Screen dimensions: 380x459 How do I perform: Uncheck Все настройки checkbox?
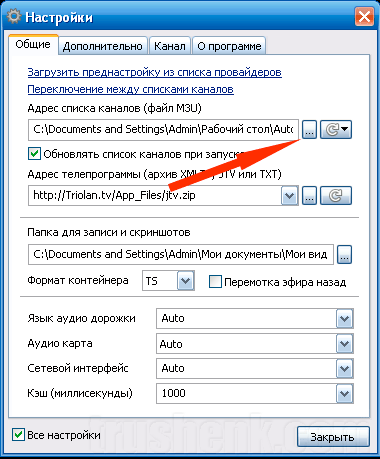[18, 435]
